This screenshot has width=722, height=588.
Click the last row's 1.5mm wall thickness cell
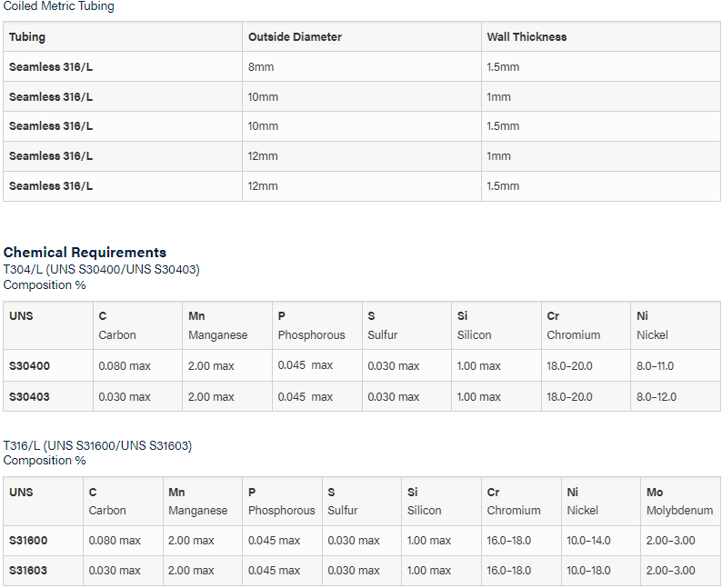[x=600, y=186]
